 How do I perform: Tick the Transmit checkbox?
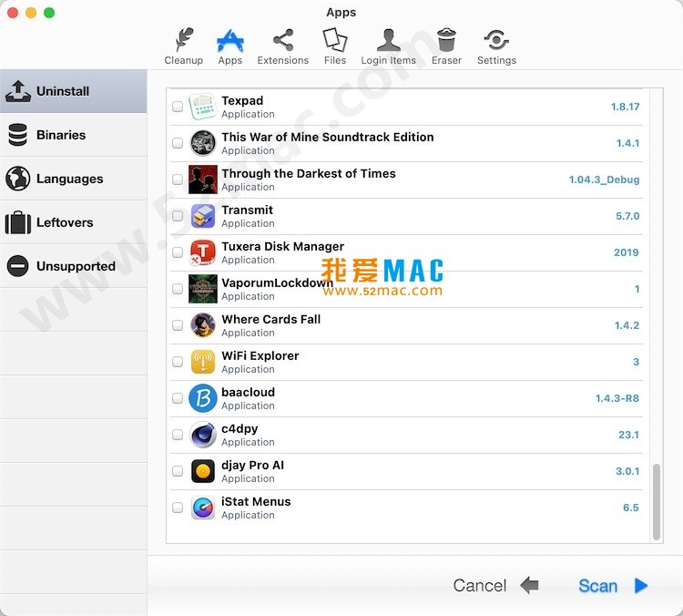click(x=178, y=216)
